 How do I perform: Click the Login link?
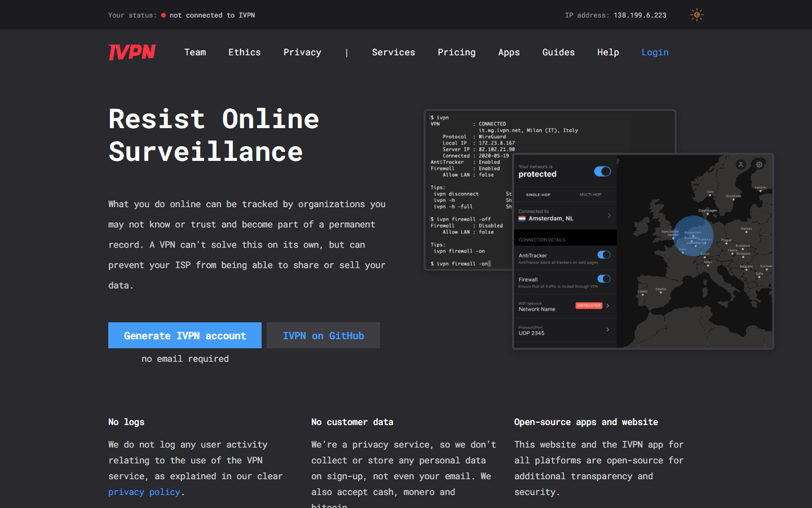coord(655,52)
